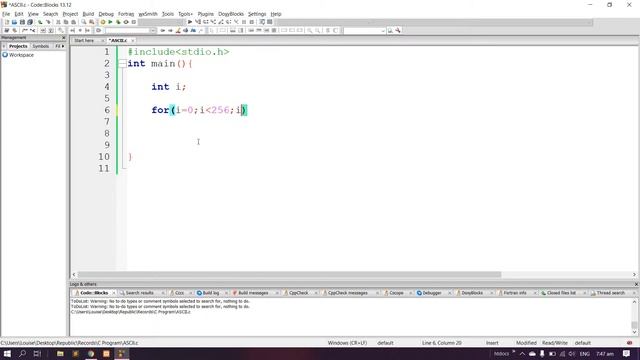
Task: Open the wxSmith menu
Action: (x=148, y=14)
